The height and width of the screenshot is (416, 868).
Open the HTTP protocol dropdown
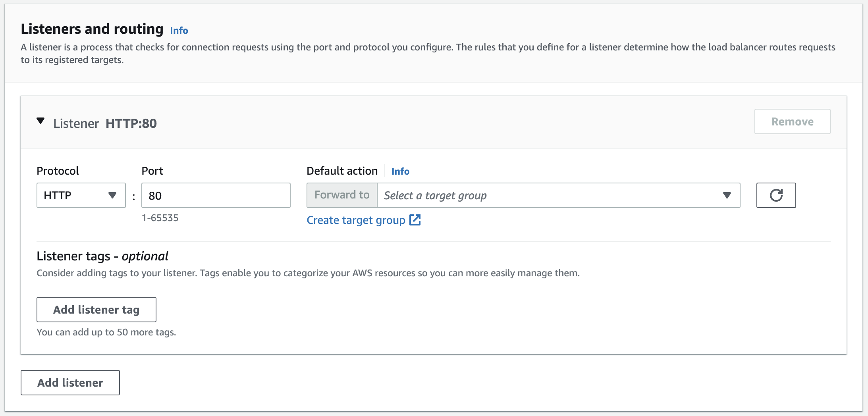(81, 195)
